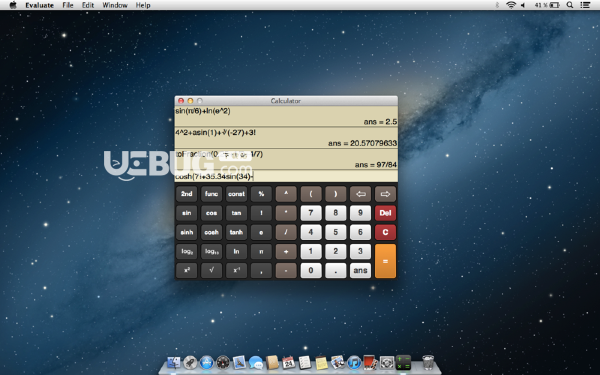The image size is (600, 375).
Task: Toggle the 2nd function key
Action: click(187, 194)
